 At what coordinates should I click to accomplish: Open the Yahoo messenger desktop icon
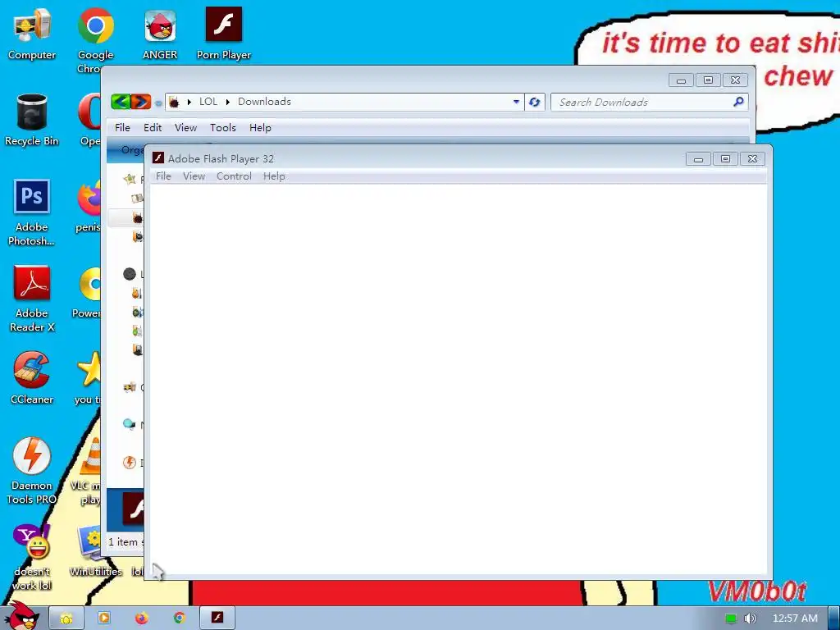[32, 557]
